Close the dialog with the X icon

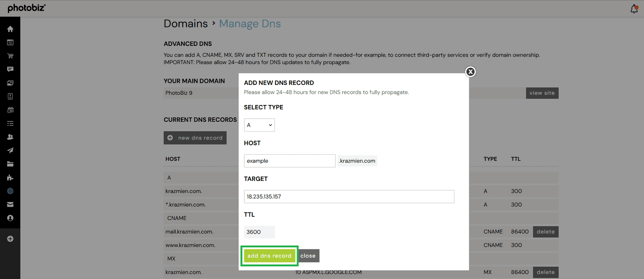coord(471,72)
